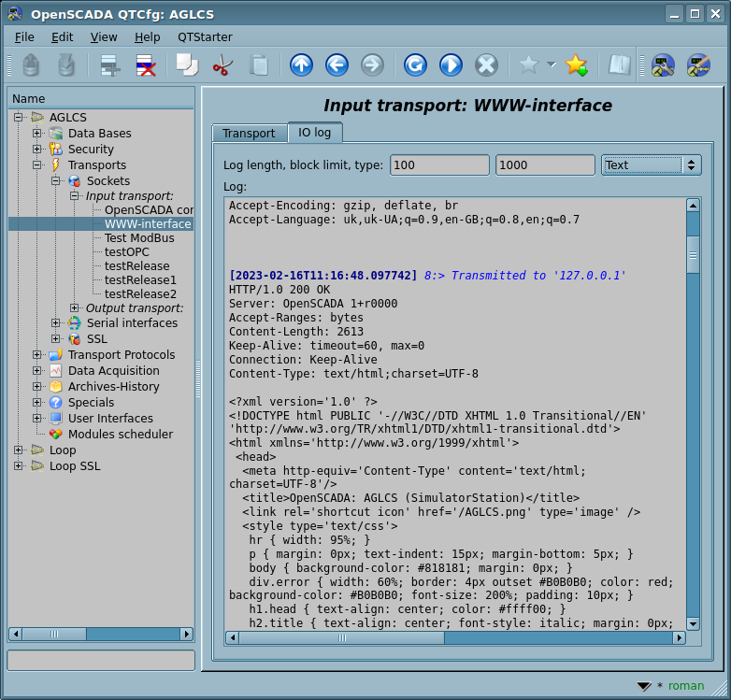
Task: Add to favorites with the yellow star icon
Action: coord(576,65)
